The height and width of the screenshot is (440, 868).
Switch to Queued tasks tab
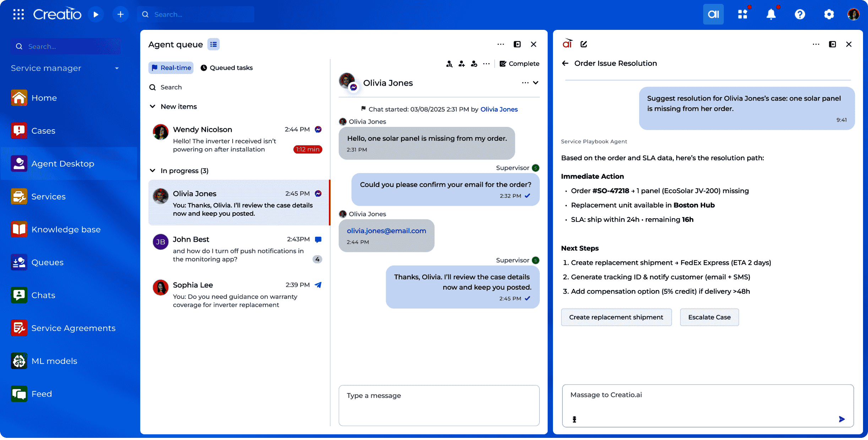tap(227, 68)
